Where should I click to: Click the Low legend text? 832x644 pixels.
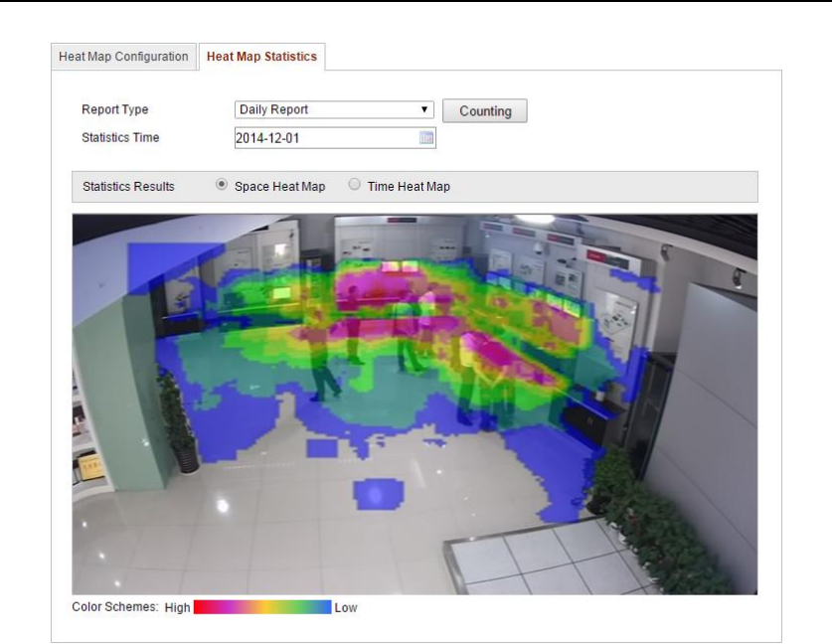[346, 608]
